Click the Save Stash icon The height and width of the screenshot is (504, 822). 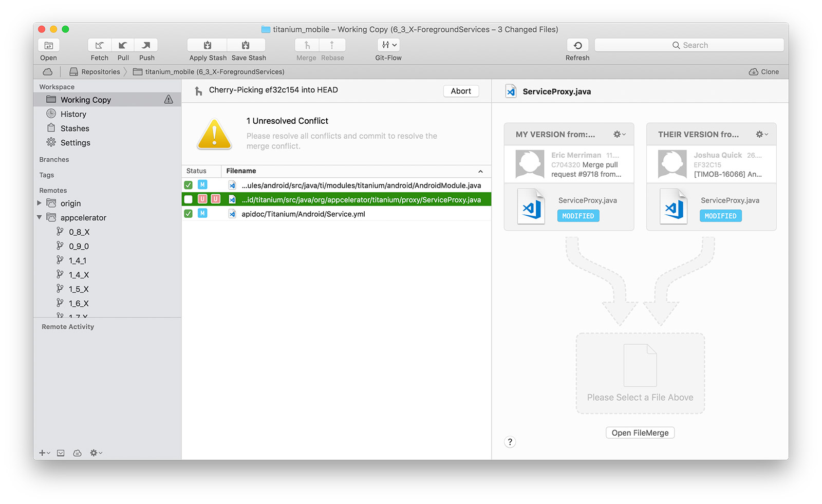point(246,45)
